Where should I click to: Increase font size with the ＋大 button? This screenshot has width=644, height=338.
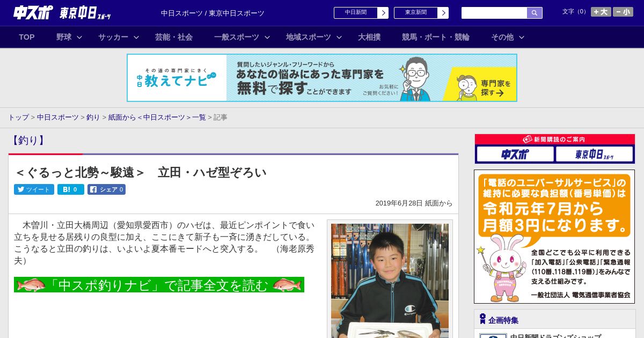click(601, 12)
